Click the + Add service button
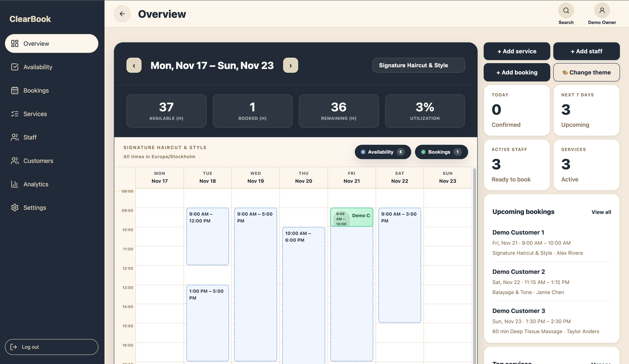Image resolution: width=629 pixels, height=364 pixels. tap(517, 51)
